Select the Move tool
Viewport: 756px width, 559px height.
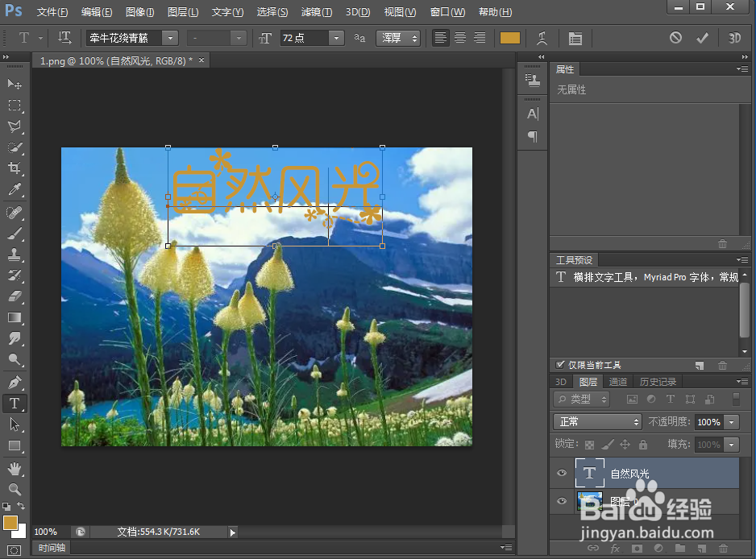pyautogui.click(x=15, y=84)
